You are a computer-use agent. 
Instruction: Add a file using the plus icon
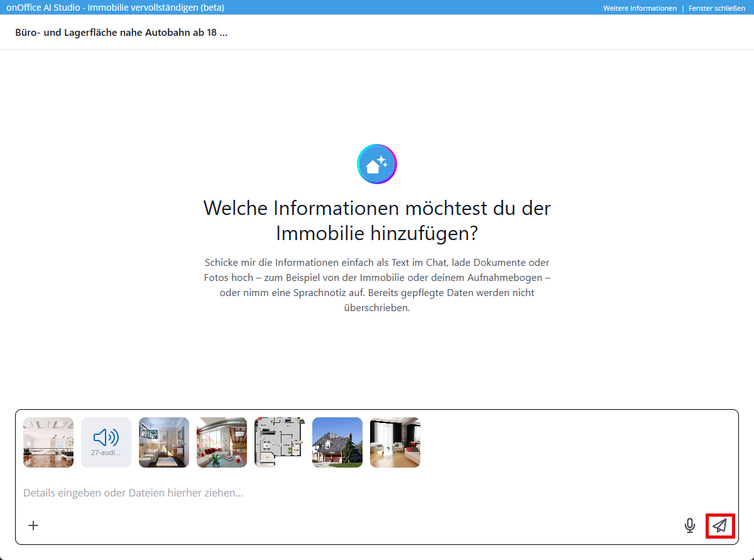(34, 525)
